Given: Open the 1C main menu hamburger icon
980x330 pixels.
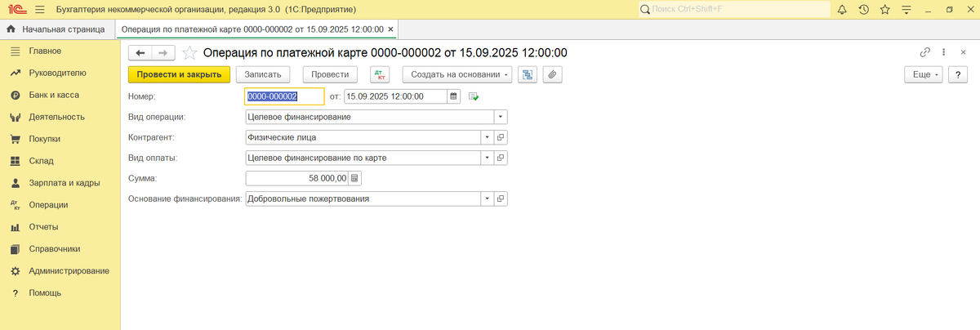Looking at the screenshot, I should pos(39,9).
